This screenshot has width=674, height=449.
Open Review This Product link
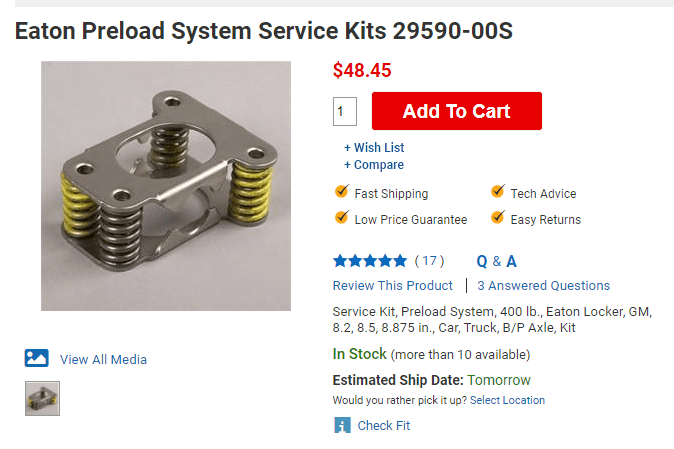click(392, 286)
